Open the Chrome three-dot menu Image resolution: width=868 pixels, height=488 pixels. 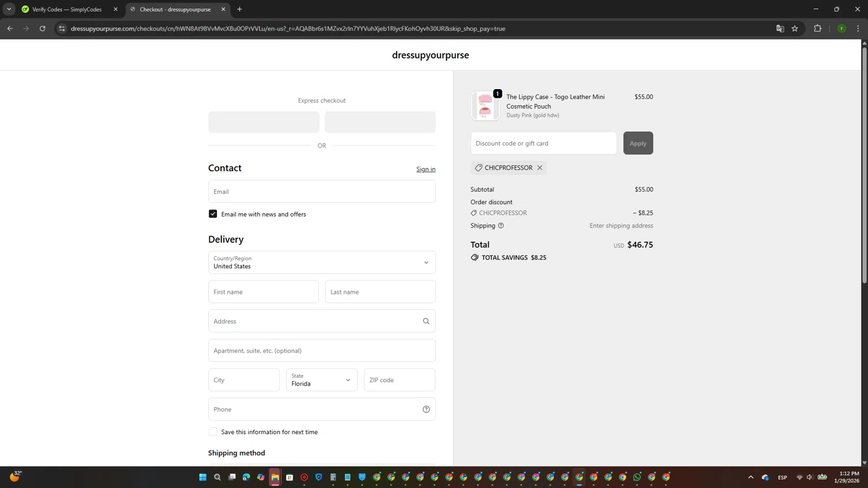(x=858, y=28)
